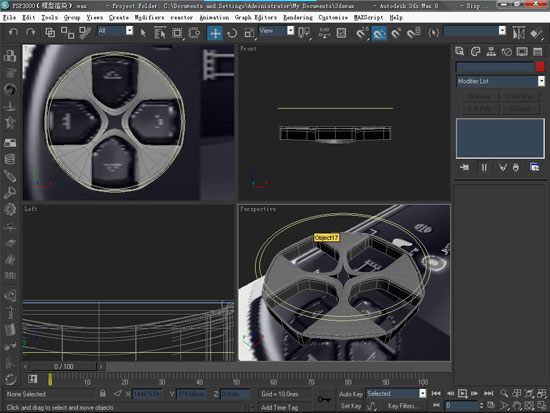Click the Use Pivot Point Center icon
This screenshot has height=413, width=550.
pos(304,33)
